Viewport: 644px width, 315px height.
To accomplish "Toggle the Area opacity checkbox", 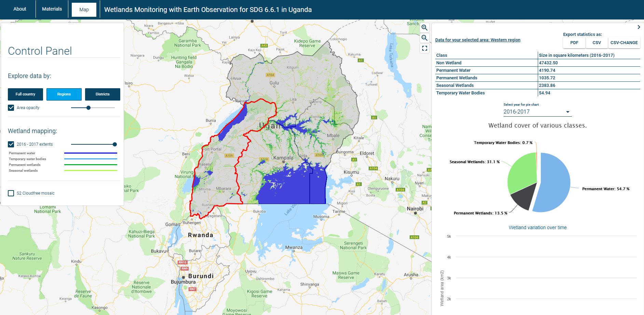I will click(11, 108).
